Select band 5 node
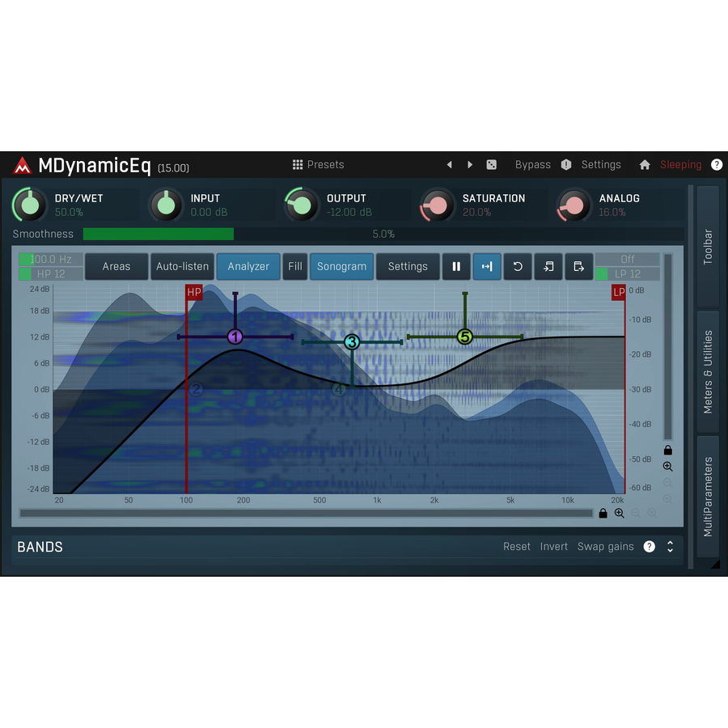 465,336
